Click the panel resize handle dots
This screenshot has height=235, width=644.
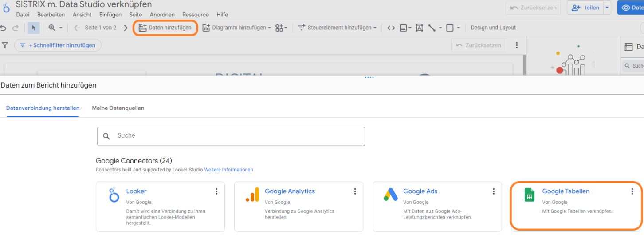[369, 77]
